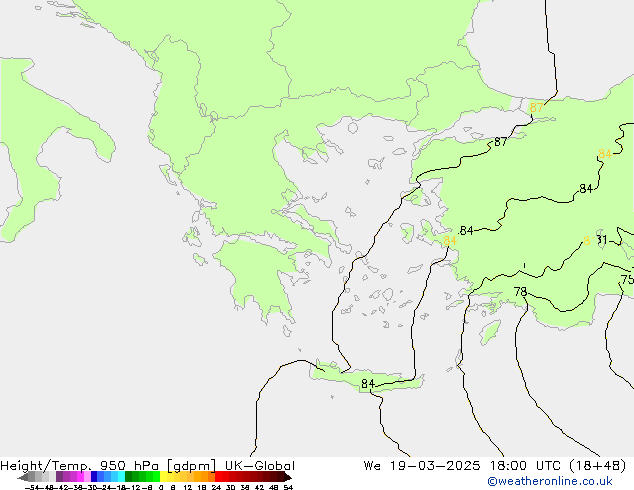Click the '78' contour label in southern Turkey
The height and width of the screenshot is (490, 634).
point(520,291)
